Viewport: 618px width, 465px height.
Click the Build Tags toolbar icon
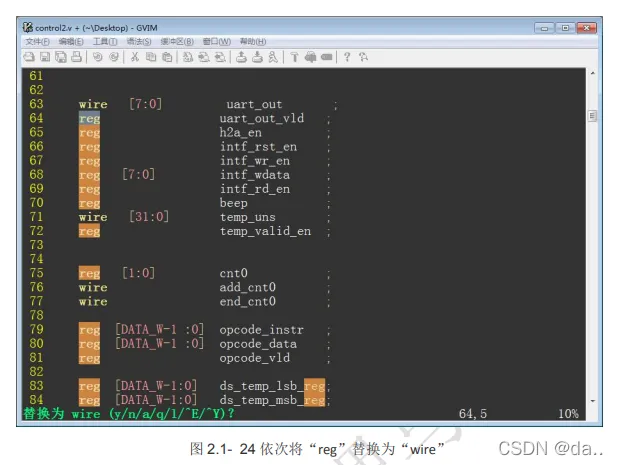point(311,57)
